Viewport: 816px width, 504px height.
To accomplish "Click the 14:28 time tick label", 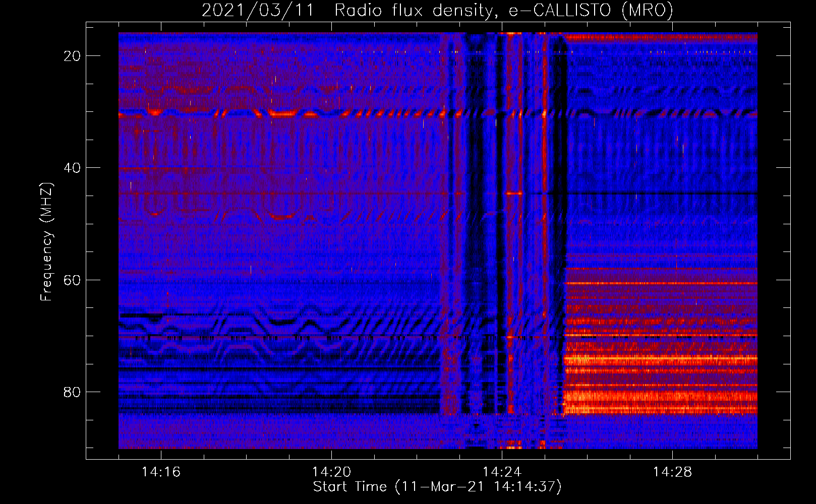I will click(x=672, y=472).
